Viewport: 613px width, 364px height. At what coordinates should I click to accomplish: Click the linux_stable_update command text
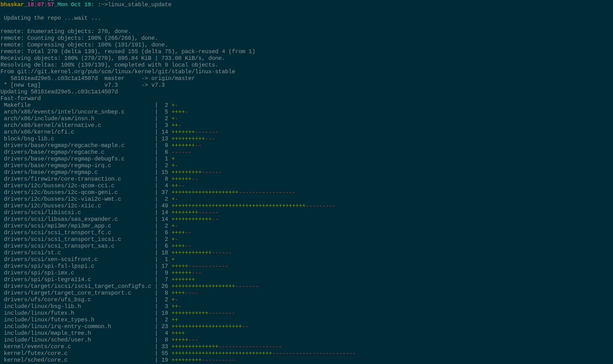tap(140, 5)
